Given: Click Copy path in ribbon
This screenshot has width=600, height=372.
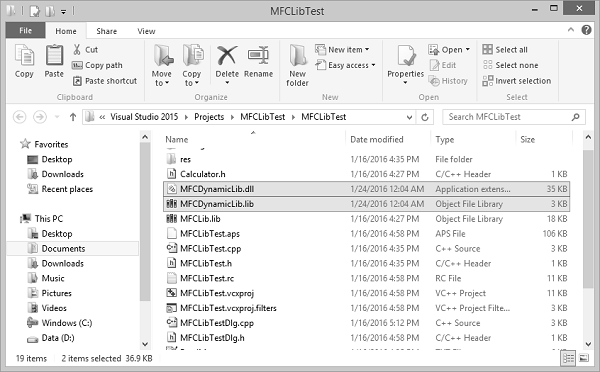Looking at the screenshot, I should click(x=97, y=65).
